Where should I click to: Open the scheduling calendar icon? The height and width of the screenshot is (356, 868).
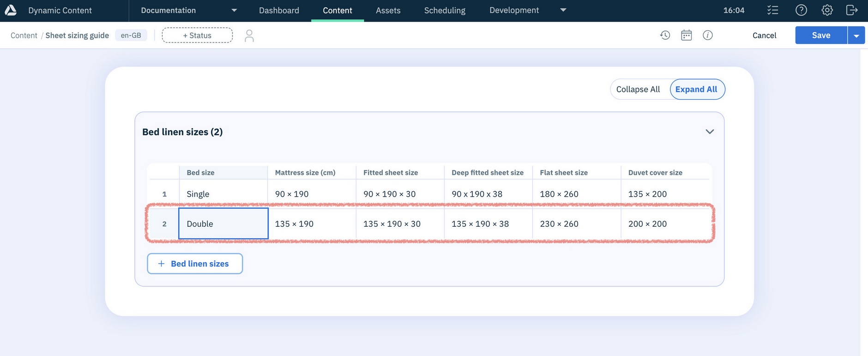pos(687,35)
